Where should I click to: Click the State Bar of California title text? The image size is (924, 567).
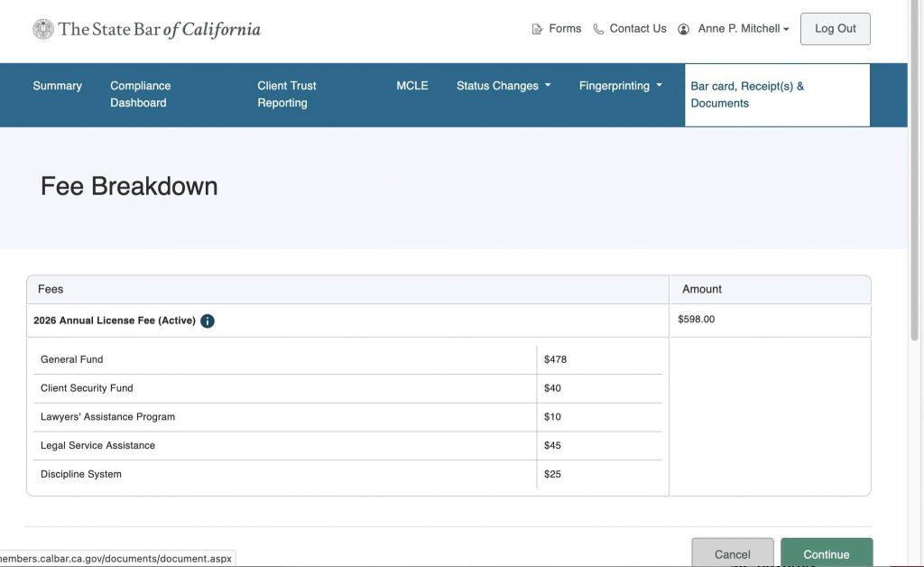(x=160, y=29)
